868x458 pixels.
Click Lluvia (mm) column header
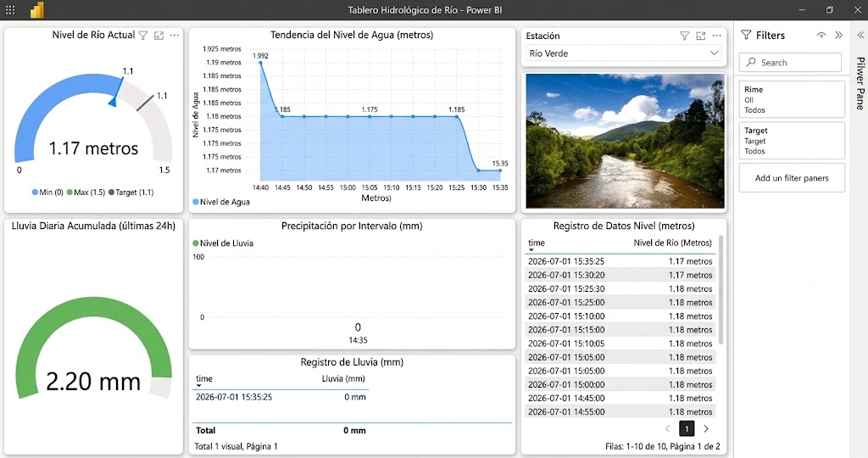point(343,379)
